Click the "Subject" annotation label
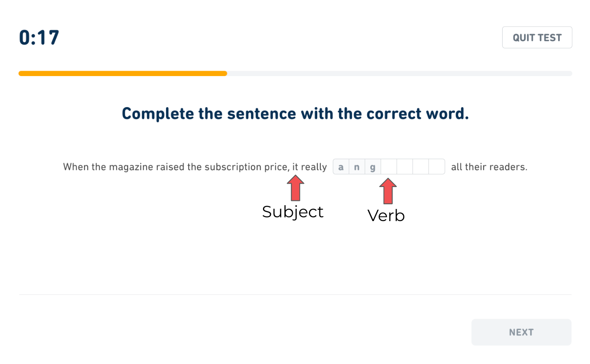 (292, 212)
